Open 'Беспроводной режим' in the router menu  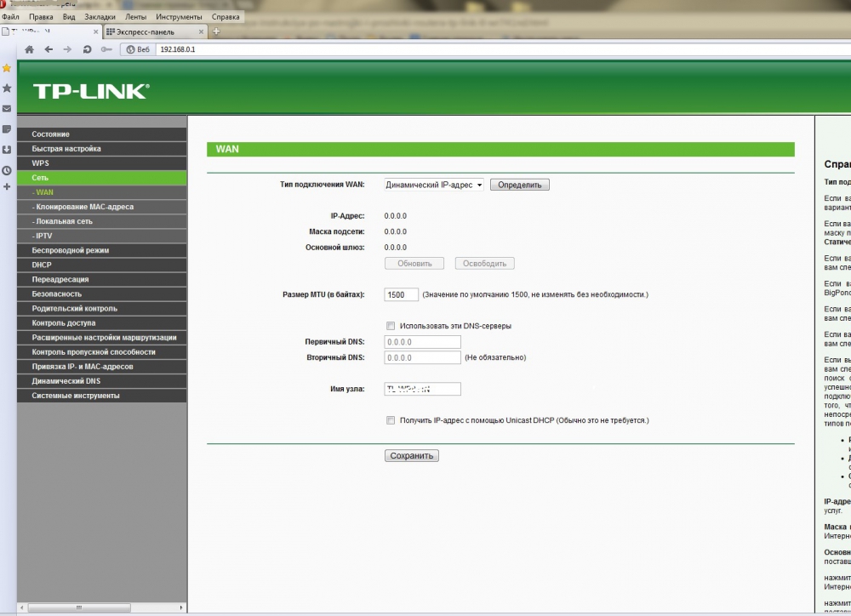tap(71, 250)
